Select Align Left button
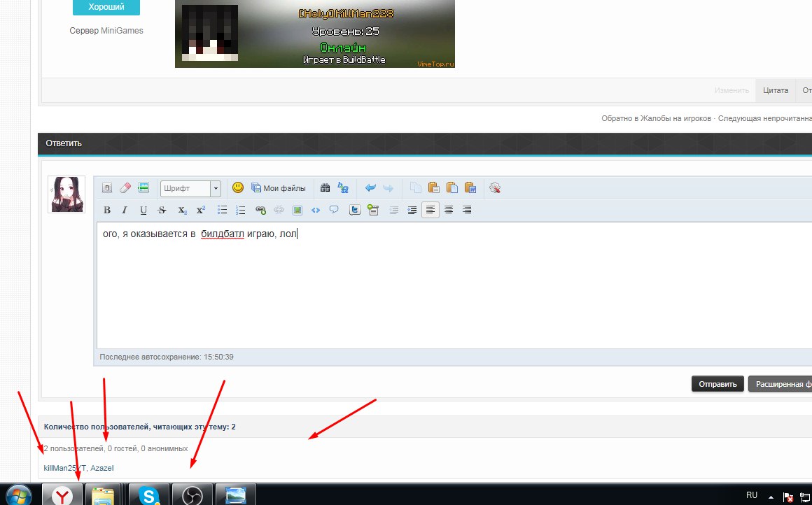The height and width of the screenshot is (505, 812). [430, 210]
